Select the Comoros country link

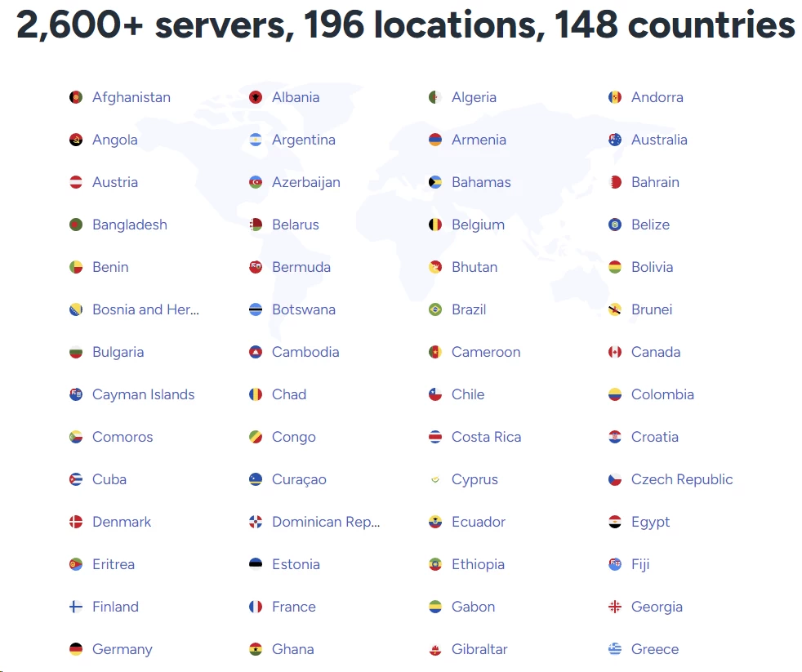click(x=123, y=437)
